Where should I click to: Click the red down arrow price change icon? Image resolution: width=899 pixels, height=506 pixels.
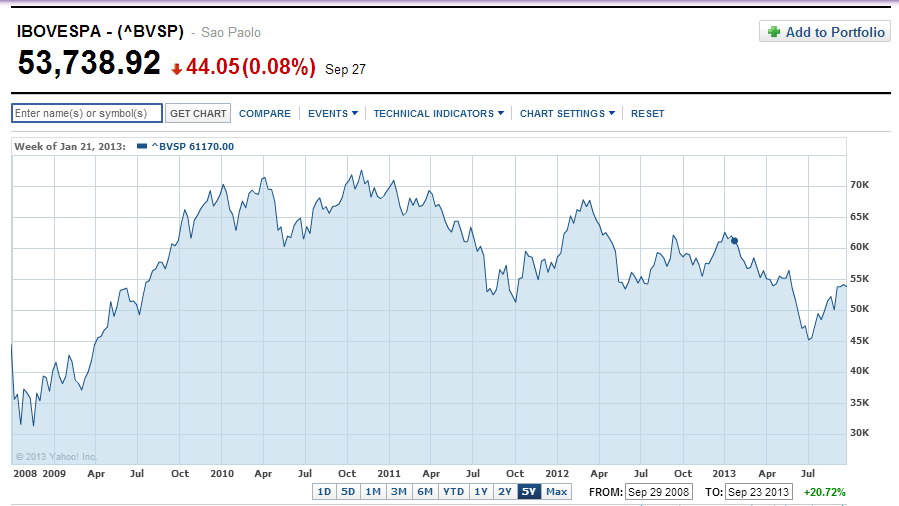point(177,69)
